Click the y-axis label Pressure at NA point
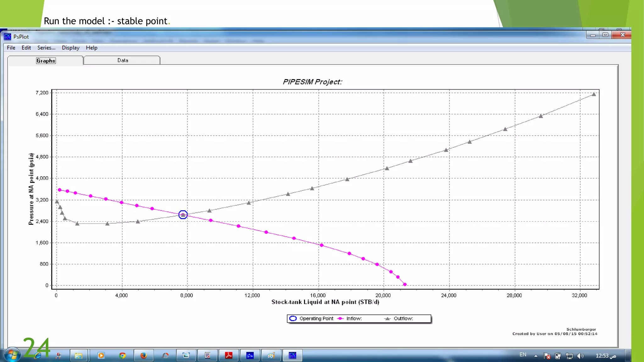The image size is (644, 362). pos(31,189)
